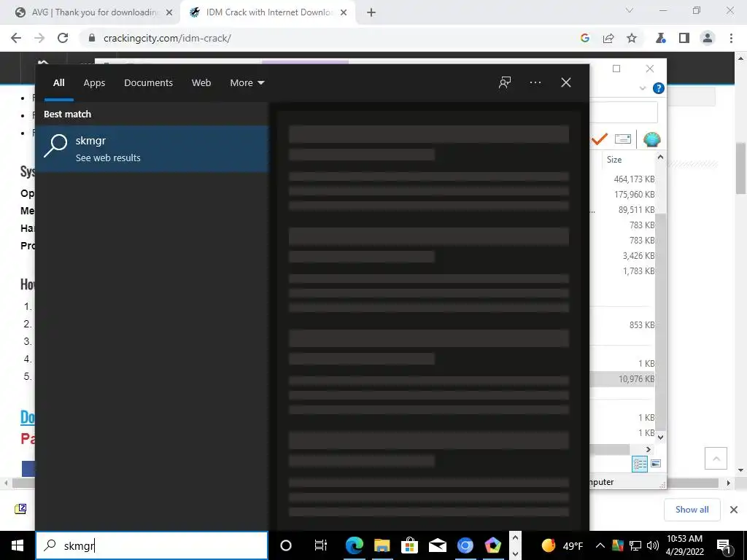Reload the crackingcity page
Screen dimensions: 747x560
coord(63,38)
